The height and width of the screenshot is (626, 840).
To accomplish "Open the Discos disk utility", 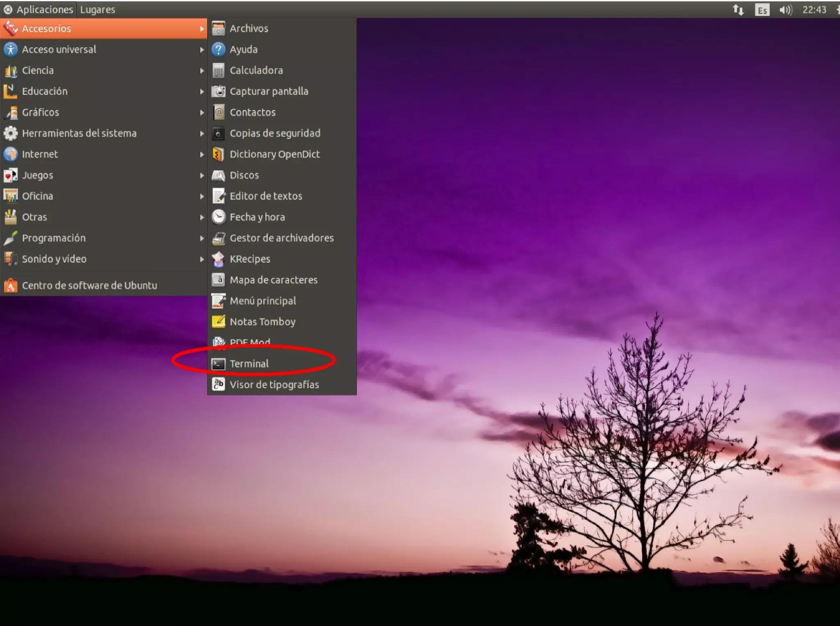I will (x=244, y=175).
